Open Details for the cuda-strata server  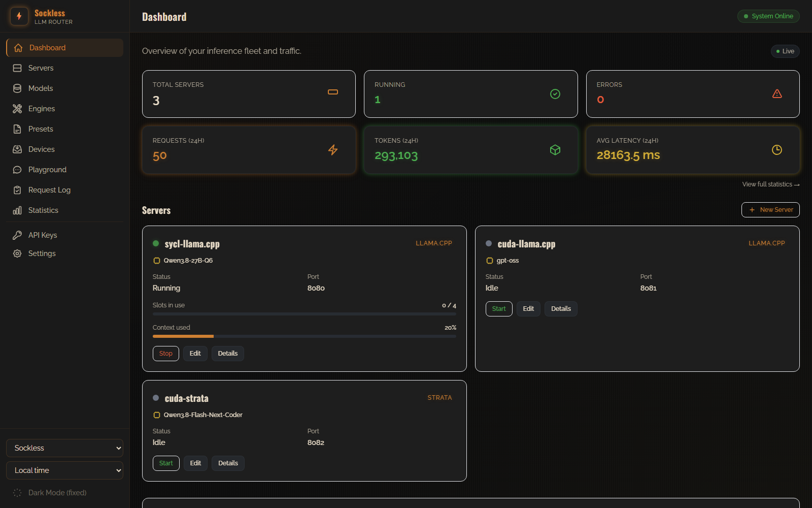click(x=228, y=463)
